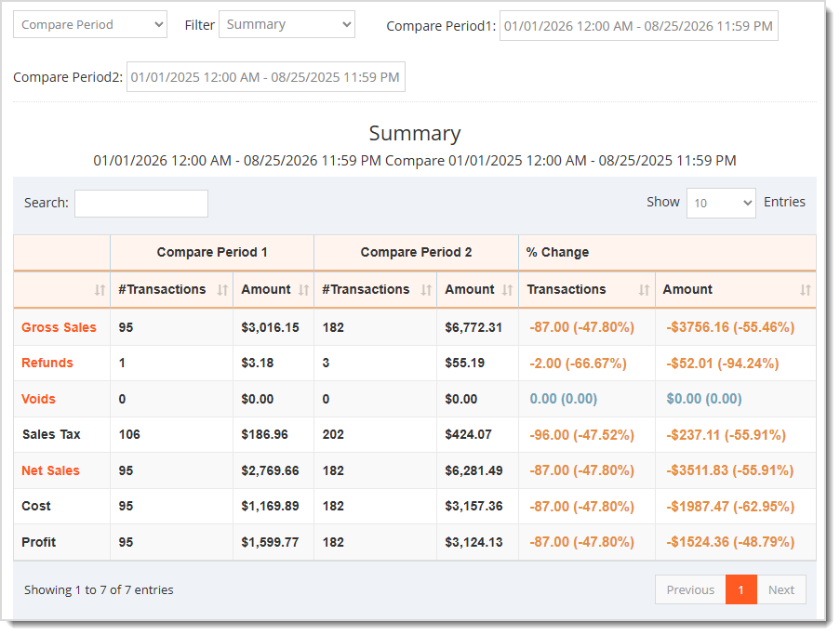
Task: Click the Voids 0.00 (0.00) transactions change
Action: [x=564, y=399]
